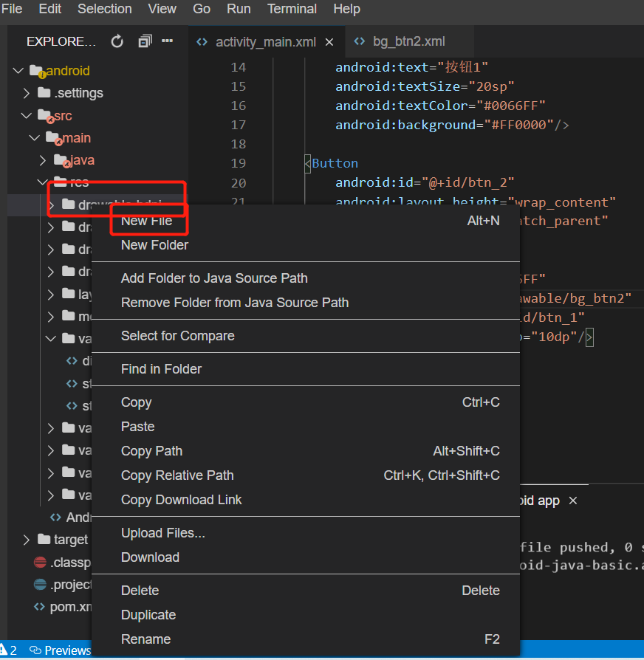Expand the .settings folder

tap(27, 93)
